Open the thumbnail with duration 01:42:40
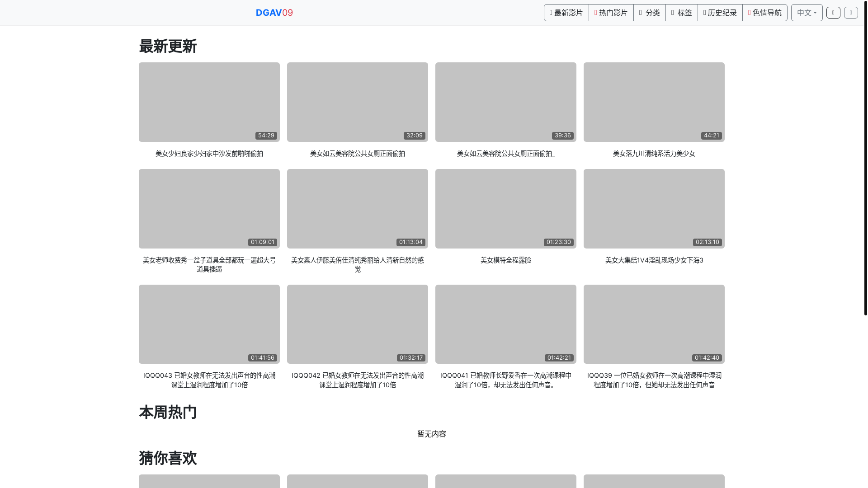The height and width of the screenshot is (488, 868). click(x=654, y=324)
